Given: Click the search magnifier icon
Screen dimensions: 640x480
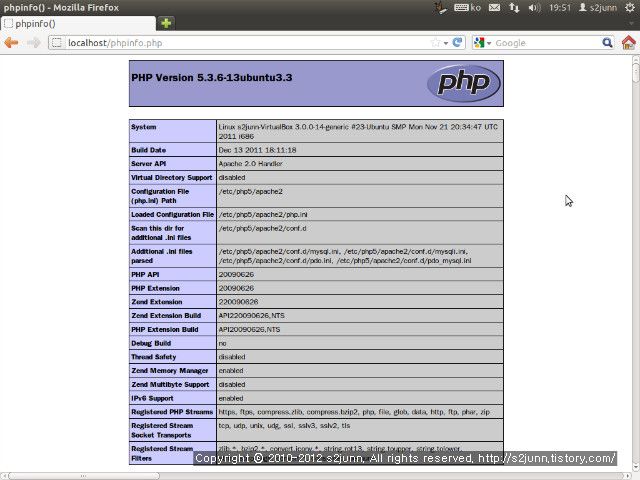Looking at the screenshot, I should 607,42.
